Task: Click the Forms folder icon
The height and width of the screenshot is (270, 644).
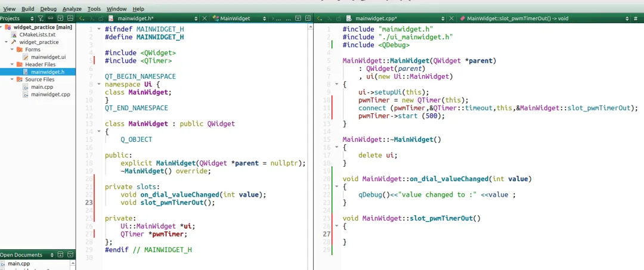Action: [x=19, y=49]
